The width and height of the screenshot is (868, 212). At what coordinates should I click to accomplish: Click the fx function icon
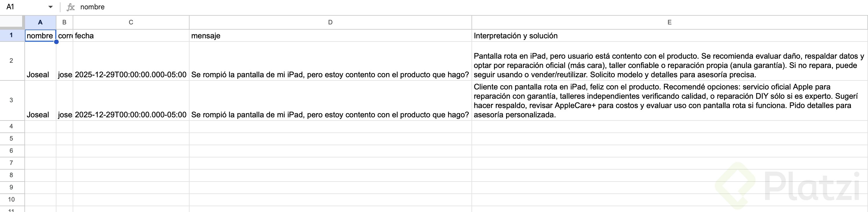coord(70,7)
